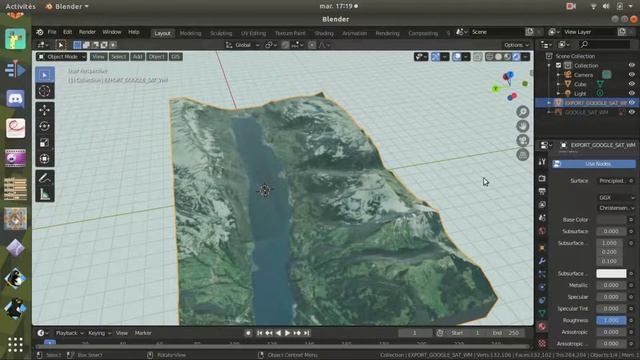Toggle the camera view icon
This screenshot has width=640, height=360.
click(x=522, y=140)
